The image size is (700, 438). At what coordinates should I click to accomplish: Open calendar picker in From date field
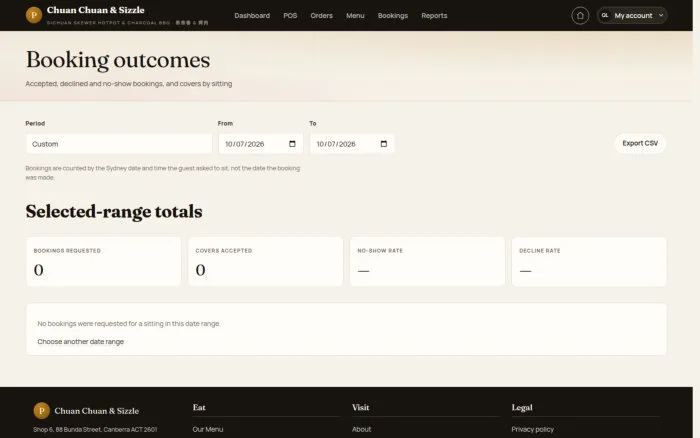click(x=292, y=144)
